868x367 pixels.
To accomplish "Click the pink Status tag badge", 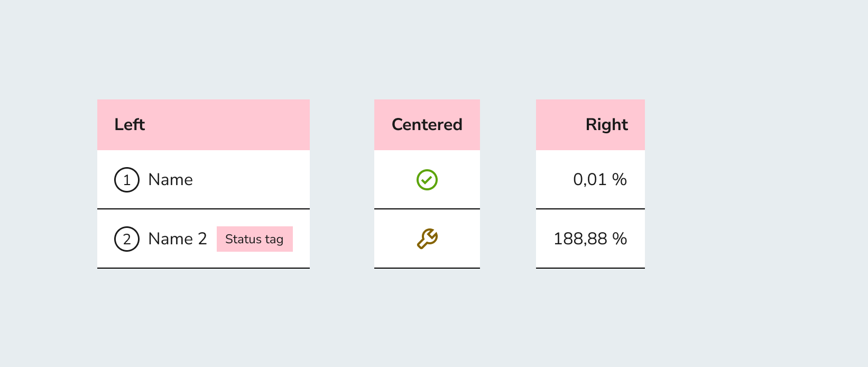I will click(255, 239).
